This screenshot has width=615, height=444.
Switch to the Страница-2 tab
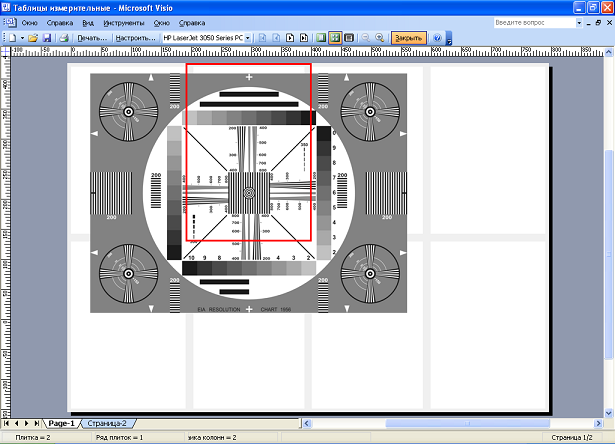(107, 423)
